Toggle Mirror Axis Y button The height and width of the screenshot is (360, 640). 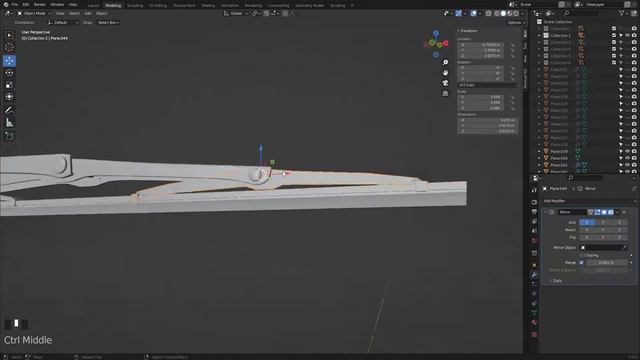coord(603,222)
